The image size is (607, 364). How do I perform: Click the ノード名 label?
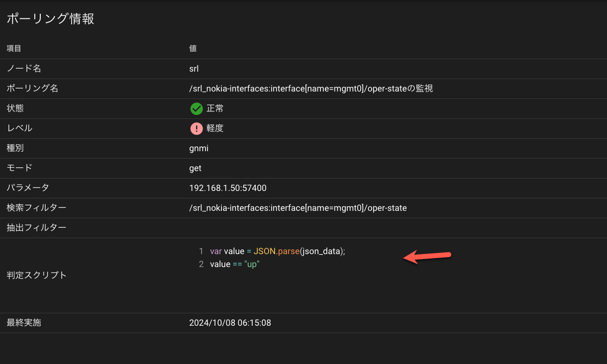(x=23, y=69)
